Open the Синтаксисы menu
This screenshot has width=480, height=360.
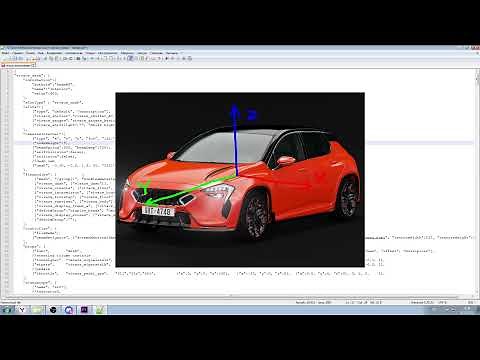pos(73,53)
